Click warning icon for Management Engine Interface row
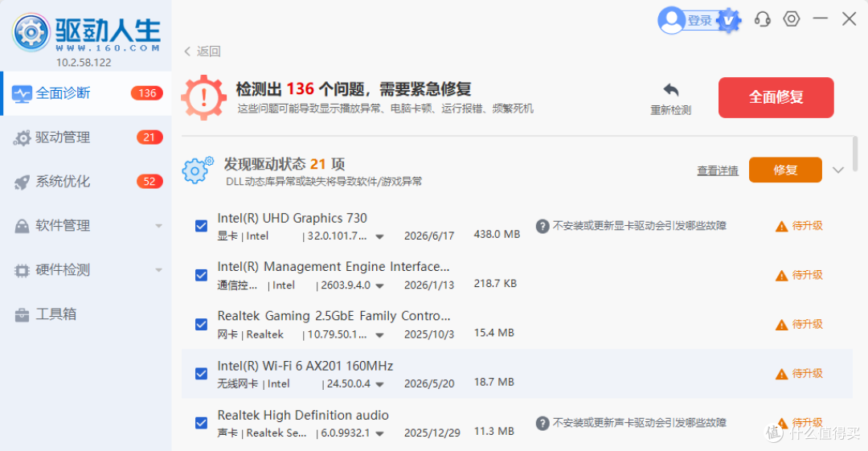 pyautogui.click(x=782, y=276)
